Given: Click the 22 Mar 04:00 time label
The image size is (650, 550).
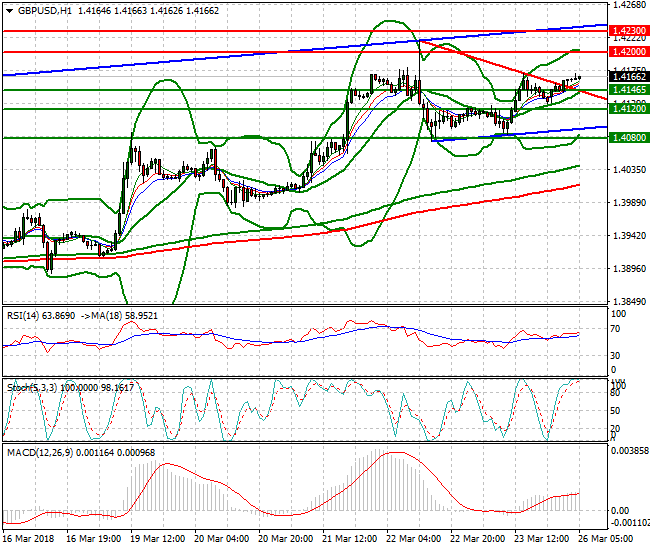Looking at the screenshot, I should [413, 539].
